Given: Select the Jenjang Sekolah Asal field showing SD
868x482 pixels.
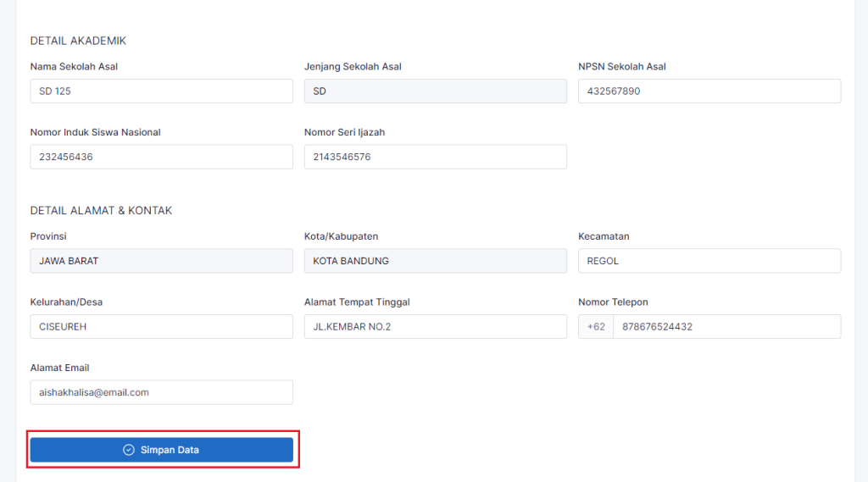Looking at the screenshot, I should pyautogui.click(x=435, y=91).
